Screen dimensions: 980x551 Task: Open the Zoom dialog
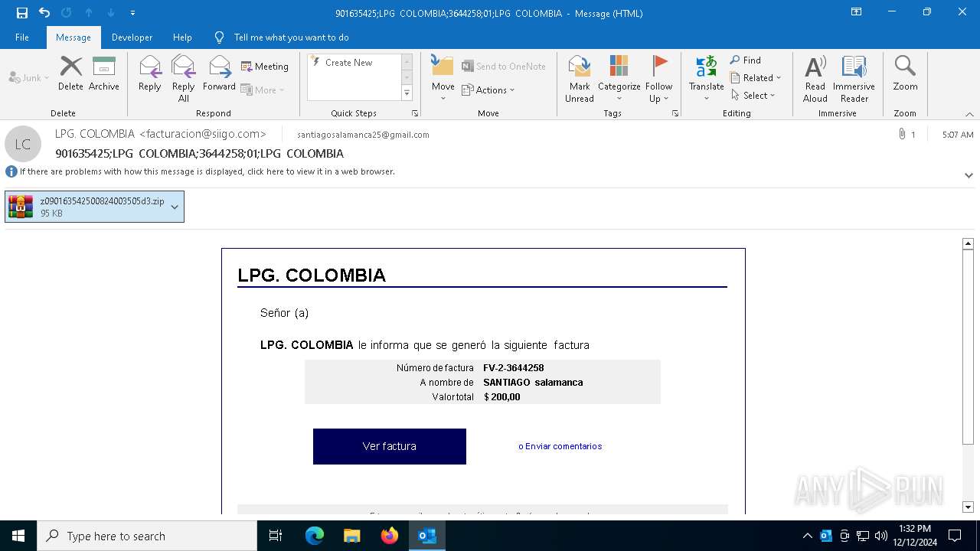[905, 73]
